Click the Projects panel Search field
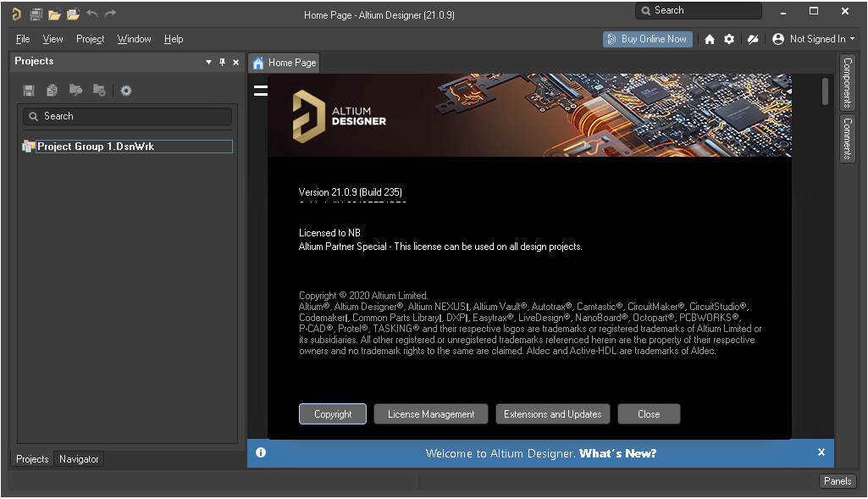The width and height of the screenshot is (868, 499). (127, 116)
